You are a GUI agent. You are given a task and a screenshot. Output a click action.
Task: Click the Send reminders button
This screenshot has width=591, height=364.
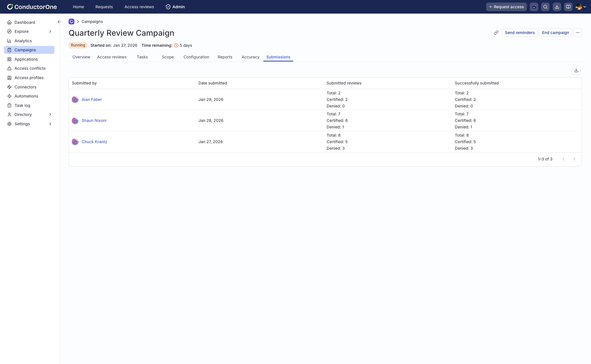pos(520,33)
